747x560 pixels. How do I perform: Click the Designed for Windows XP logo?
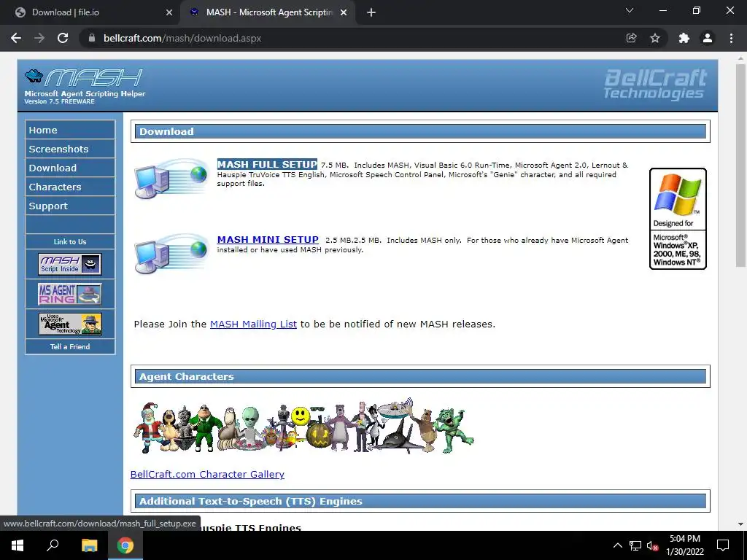pyautogui.click(x=678, y=219)
